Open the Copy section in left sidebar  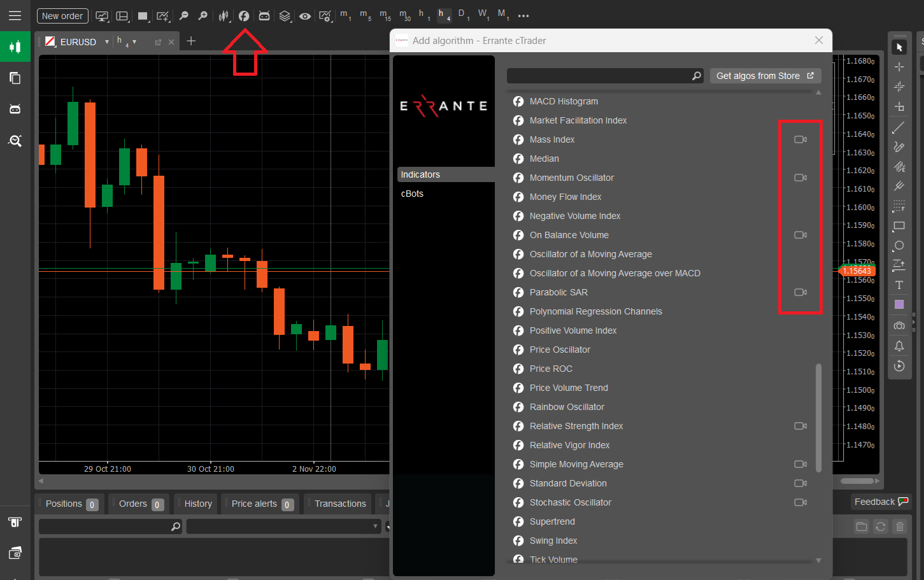coord(15,78)
